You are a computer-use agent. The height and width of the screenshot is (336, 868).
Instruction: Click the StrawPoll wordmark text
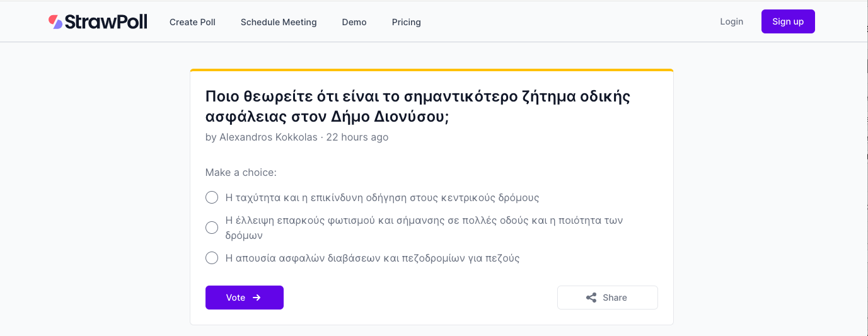[x=106, y=22]
